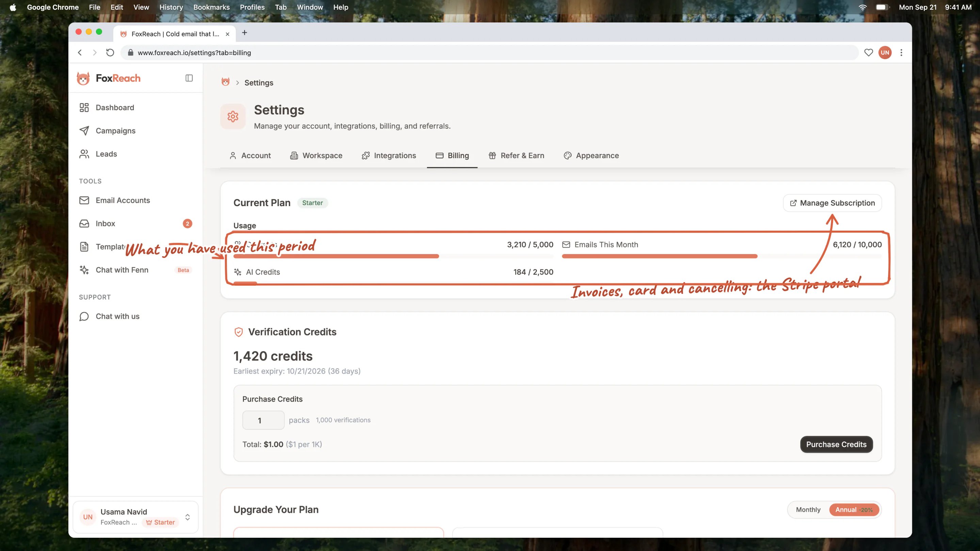Select the Billing tab
The width and height of the screenshot is (980, 551).
452,155
